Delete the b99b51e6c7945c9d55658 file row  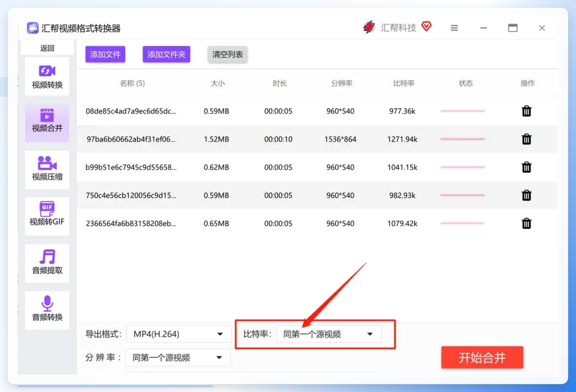click(x=526, y=167)
